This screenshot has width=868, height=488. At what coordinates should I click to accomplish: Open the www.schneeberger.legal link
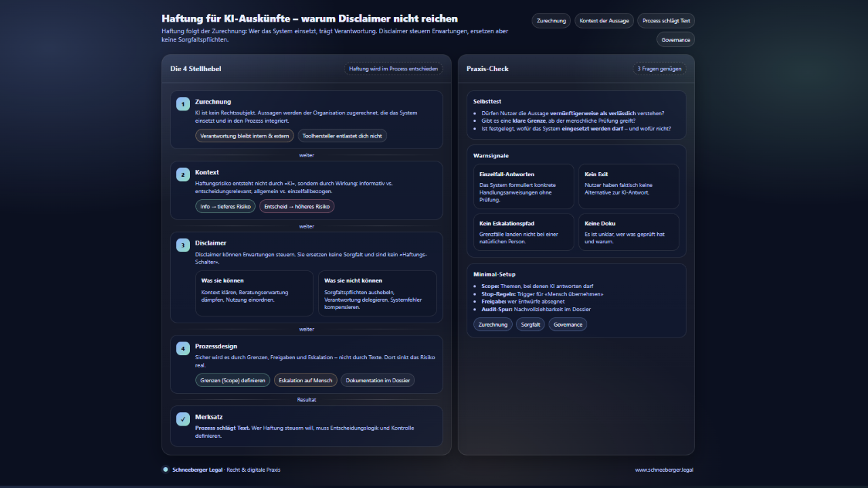tap(665, 470)
